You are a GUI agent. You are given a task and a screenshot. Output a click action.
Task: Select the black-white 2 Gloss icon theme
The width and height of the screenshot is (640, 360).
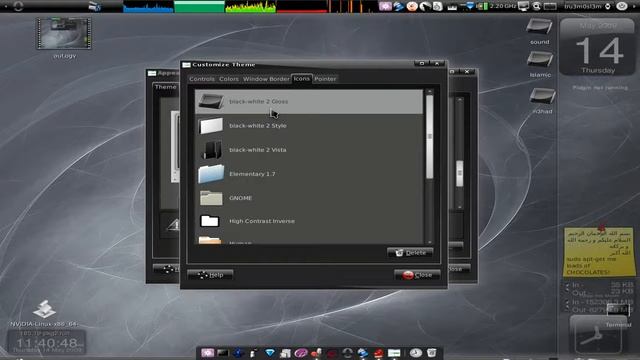[x=309, y=101]
